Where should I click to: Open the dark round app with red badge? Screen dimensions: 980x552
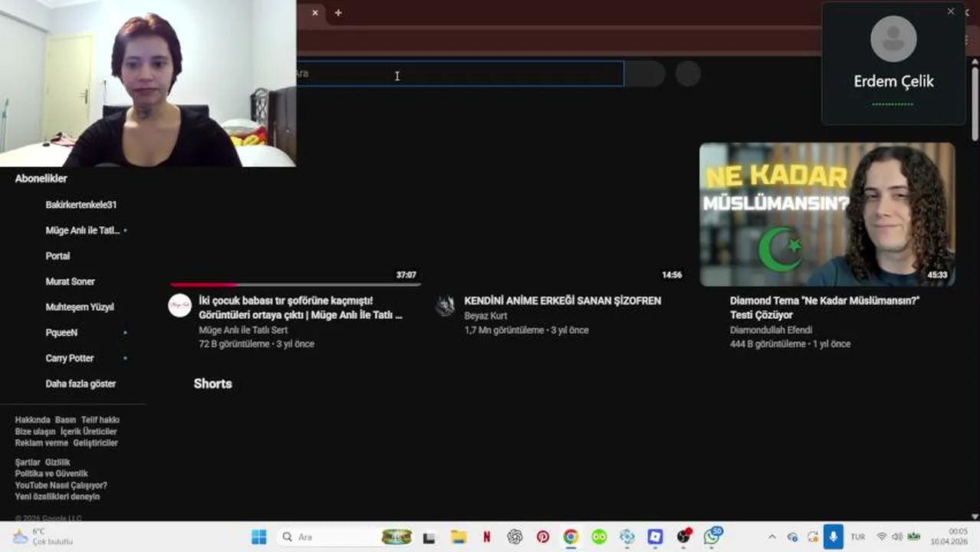click(683, 537)
